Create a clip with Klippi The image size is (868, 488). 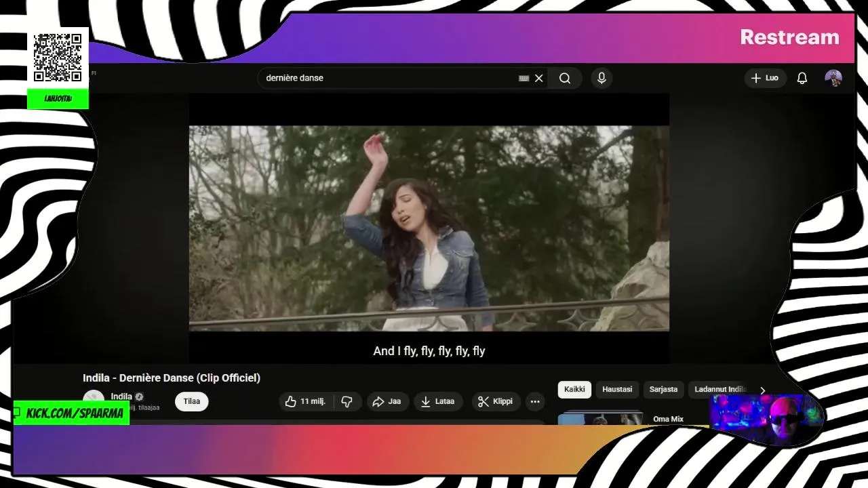[496, 401]
